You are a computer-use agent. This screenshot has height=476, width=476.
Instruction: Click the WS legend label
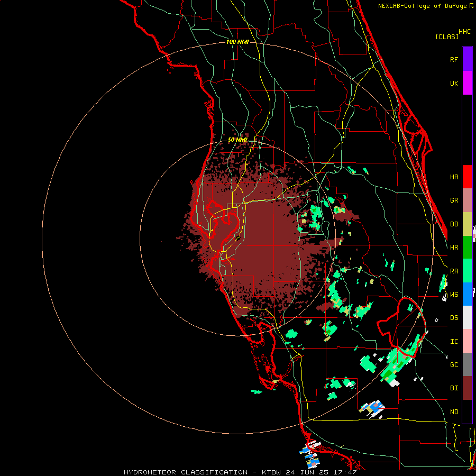[454, 294]
